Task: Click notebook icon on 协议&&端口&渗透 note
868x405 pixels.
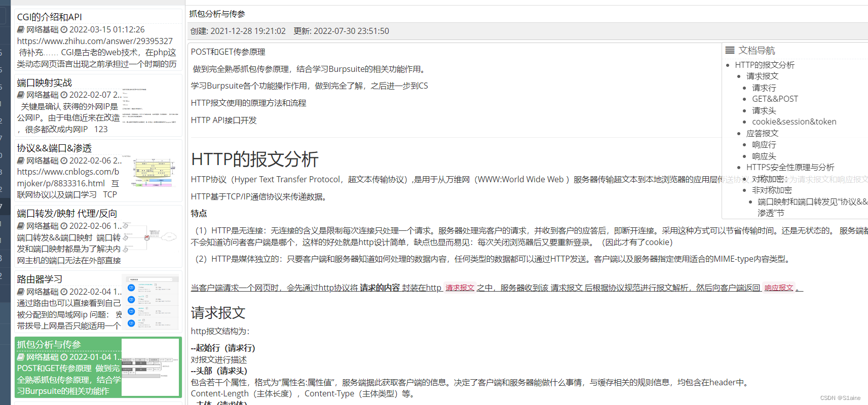Action: 21,160
